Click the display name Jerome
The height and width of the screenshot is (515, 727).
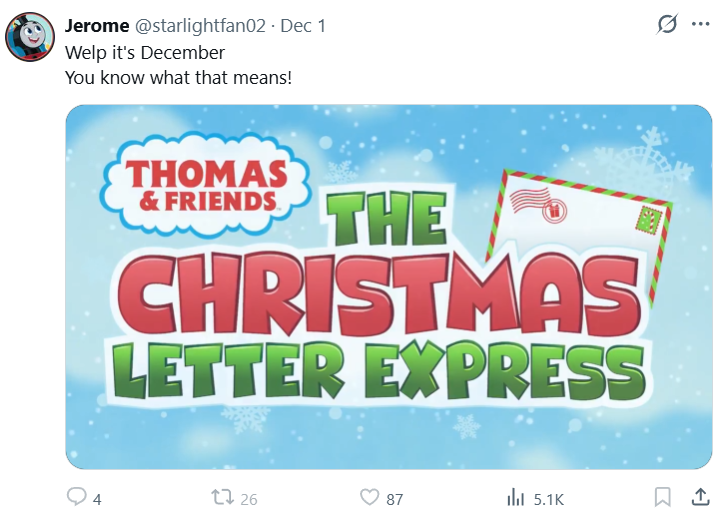click(97, 25)
